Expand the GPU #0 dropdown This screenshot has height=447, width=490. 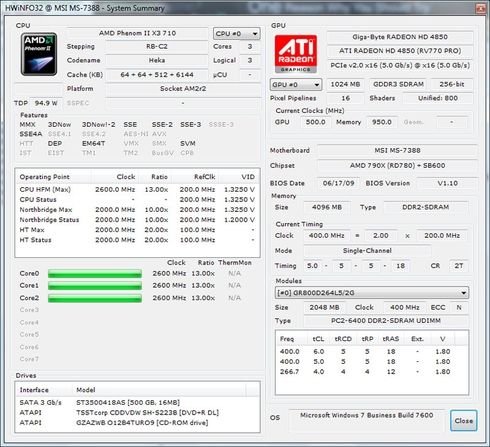(x=296, y=85)
